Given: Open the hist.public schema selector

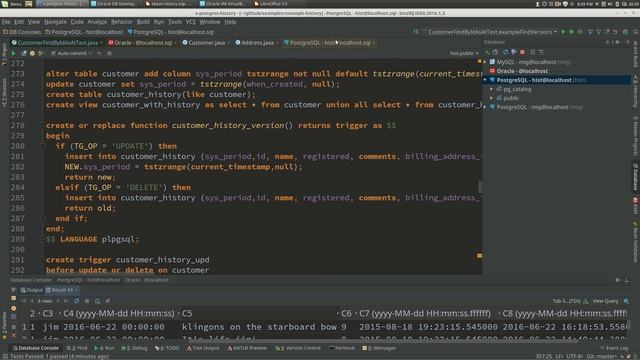Looking at the screenshot, I should (x=464, y=53).
